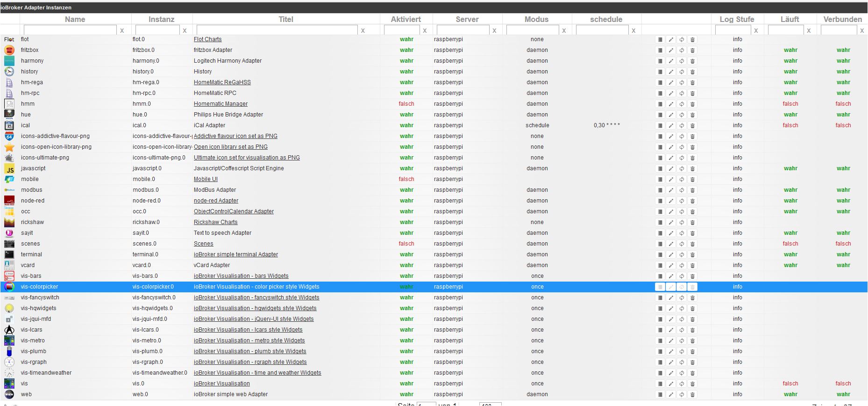Open the ioBroker simple terminal Adapter link
The image size is (868, 406).
(x=236, y=254)
